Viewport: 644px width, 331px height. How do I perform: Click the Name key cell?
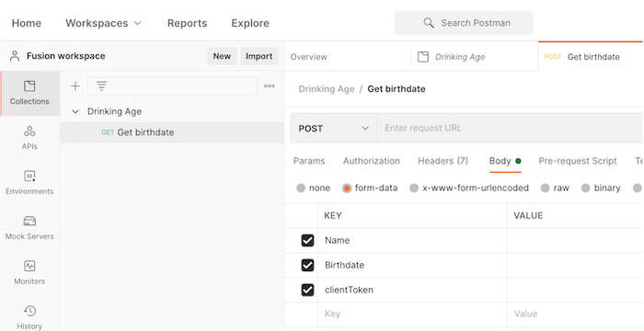tap(412, 240)
